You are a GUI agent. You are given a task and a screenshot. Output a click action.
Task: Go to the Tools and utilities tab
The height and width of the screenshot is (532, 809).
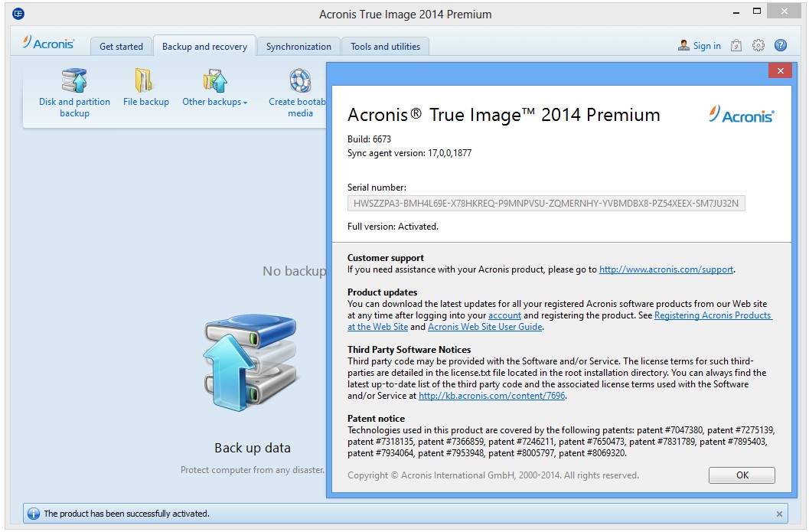386,47
